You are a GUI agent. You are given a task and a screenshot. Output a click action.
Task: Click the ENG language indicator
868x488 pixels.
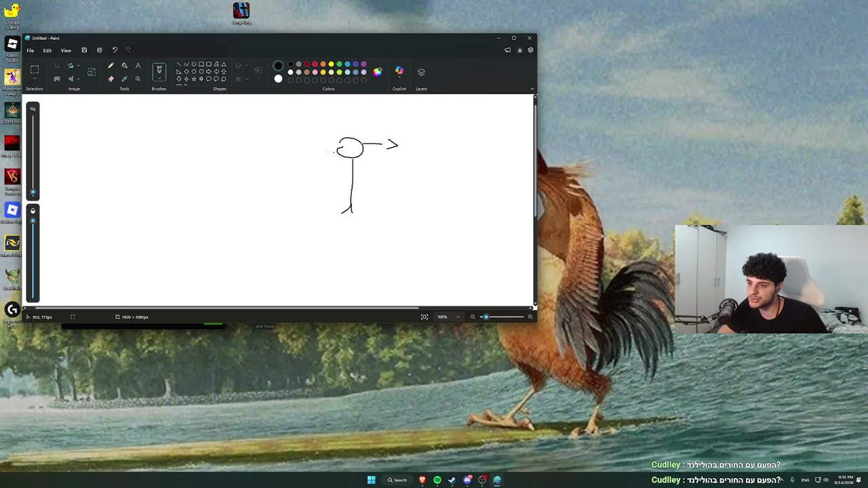806,480
